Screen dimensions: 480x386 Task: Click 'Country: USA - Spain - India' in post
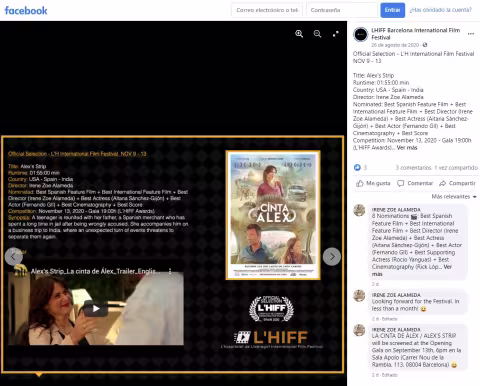pos(388,90)
